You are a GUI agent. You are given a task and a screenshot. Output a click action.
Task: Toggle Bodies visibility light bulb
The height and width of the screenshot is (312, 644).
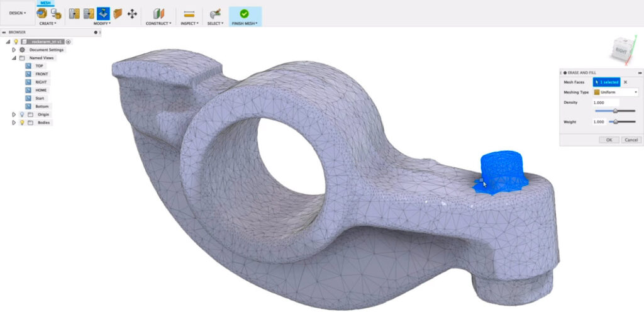coord(22,123)
